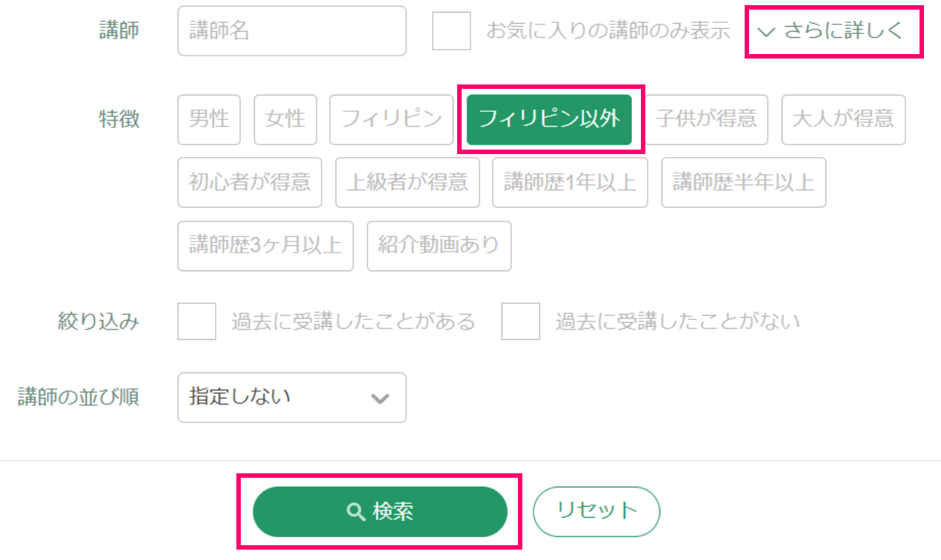This screenshot has width=941, height=560.
Task: Check 過去に受講したことがない filter
Action: (x=520, y=321)
